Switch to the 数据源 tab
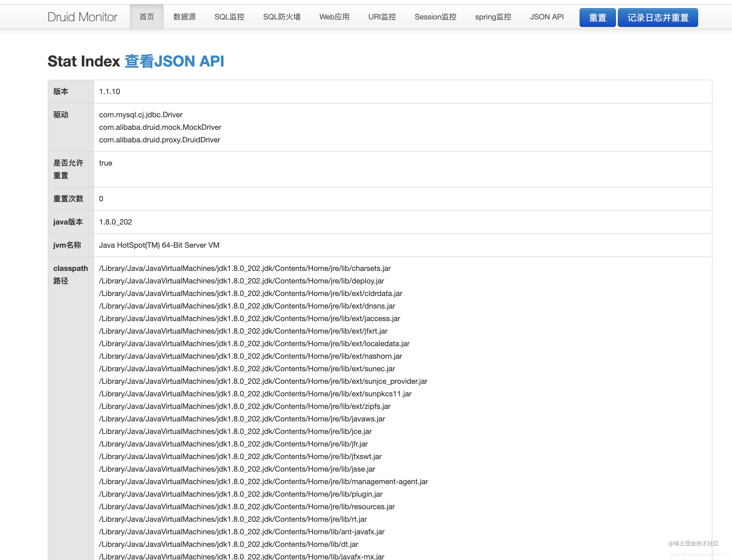This screenshot has height=560, width=732. pyautogui.click(x=185, y=17)
